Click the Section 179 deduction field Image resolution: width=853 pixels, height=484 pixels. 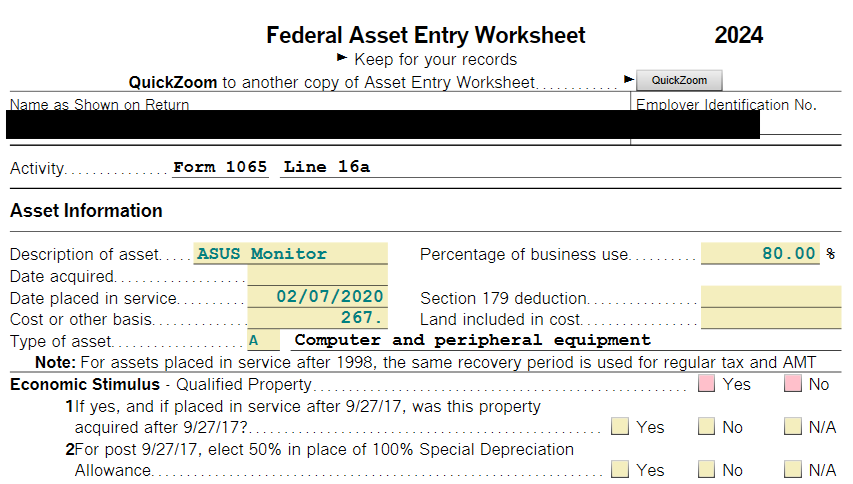[x=771, y=297]
